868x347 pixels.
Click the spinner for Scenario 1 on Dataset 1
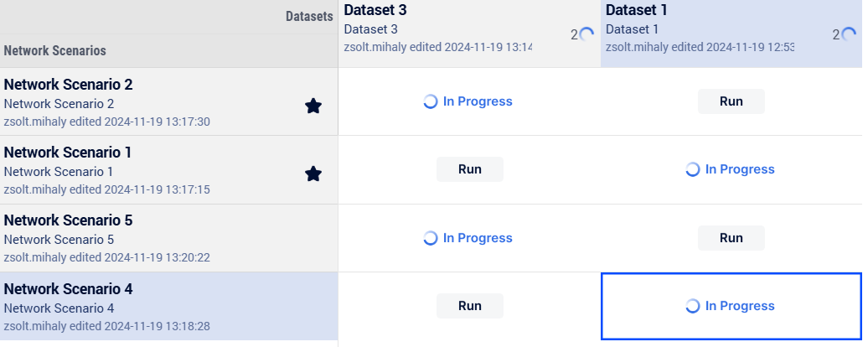coord(692,169)
